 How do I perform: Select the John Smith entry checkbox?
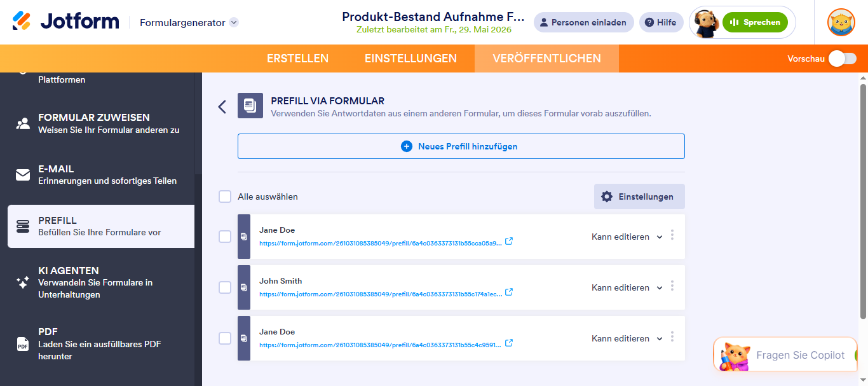tap(225, 287)
